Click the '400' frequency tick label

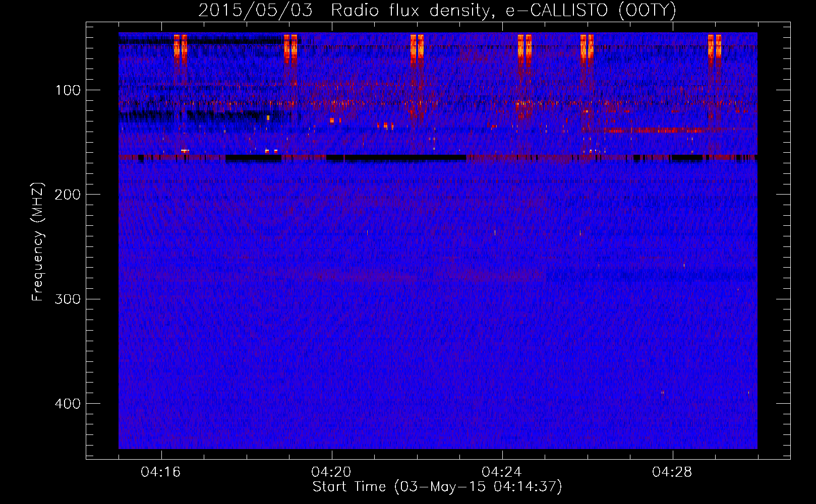coord(68,404)
